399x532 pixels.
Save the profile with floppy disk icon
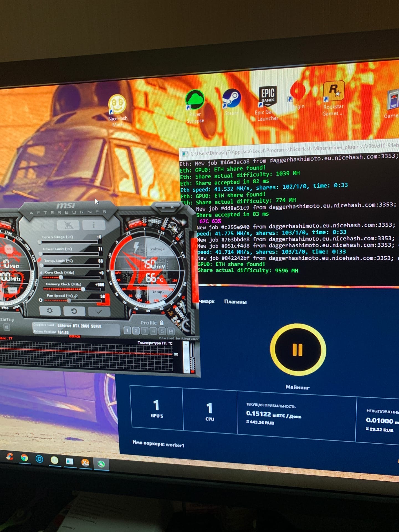tap(171, 331)
